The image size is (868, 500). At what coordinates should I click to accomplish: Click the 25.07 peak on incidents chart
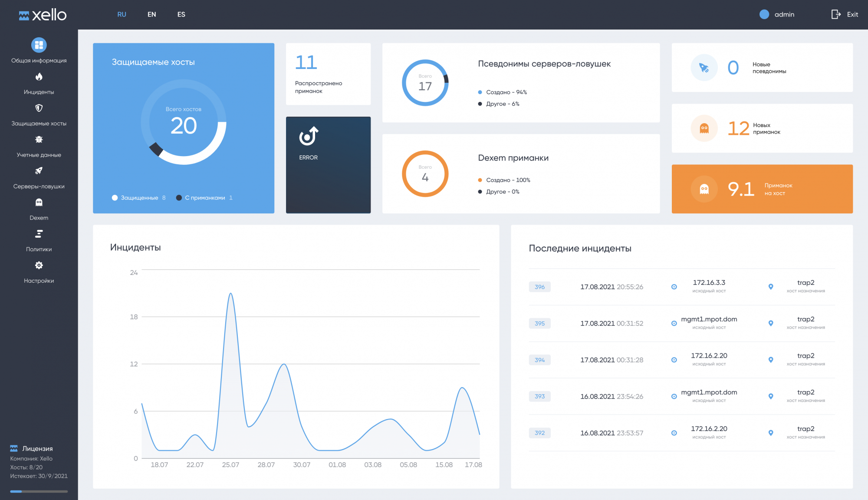(230, 294)
